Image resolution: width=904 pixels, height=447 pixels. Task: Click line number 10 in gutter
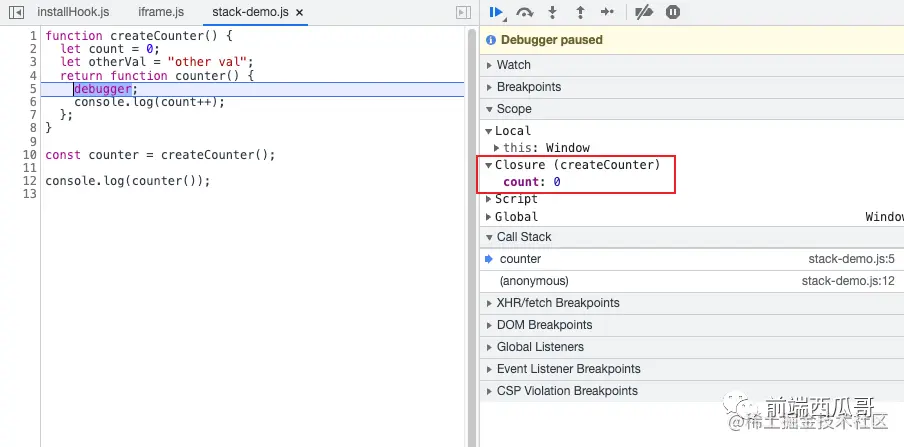click(30, 155)
